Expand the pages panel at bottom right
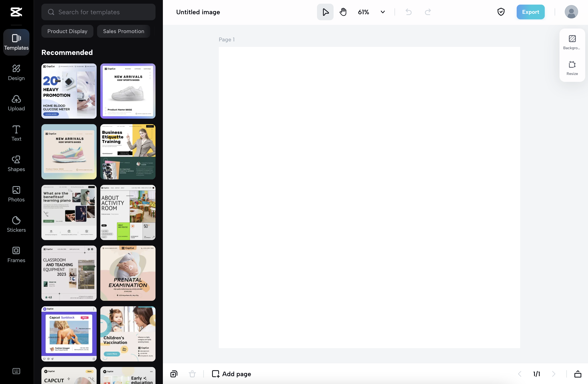588x384 pixels. [578, 374]
